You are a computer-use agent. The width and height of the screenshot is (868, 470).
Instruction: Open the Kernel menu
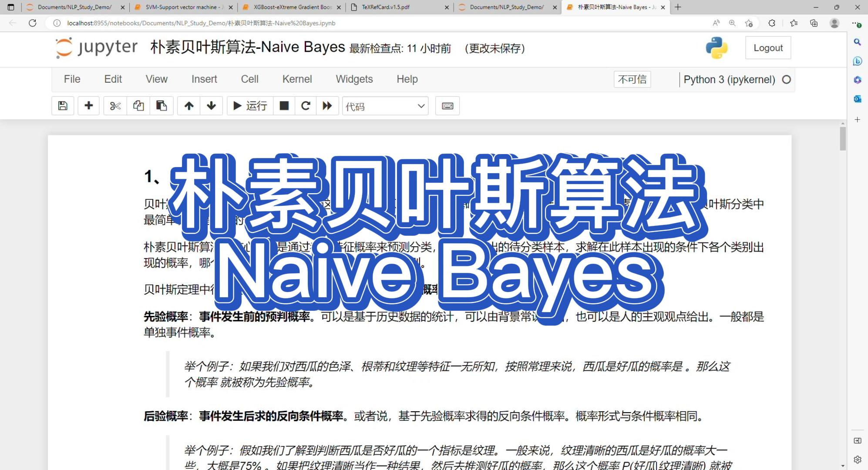(x=297, y=79)
